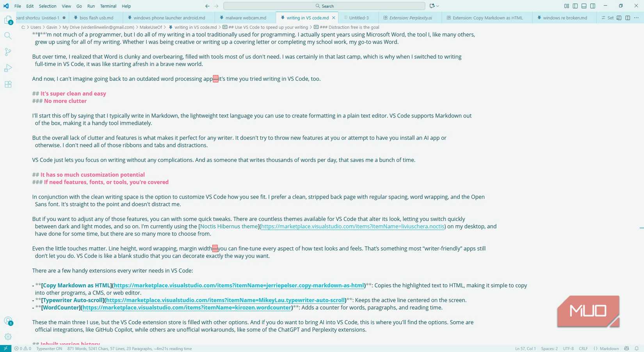Open the Extension: Perplexity.ai tab
644x352 pixels.
pyautogui.click(x=410, y=18)
